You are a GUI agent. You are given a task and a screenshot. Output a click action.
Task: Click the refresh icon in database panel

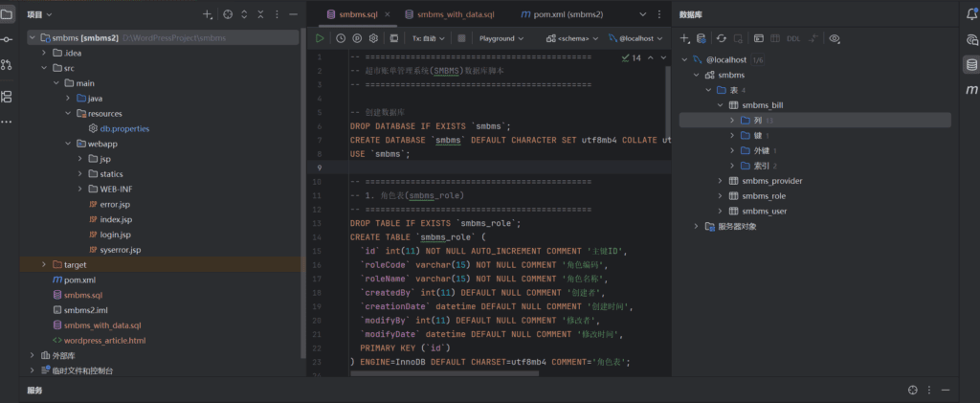click(x=721, y=38)
